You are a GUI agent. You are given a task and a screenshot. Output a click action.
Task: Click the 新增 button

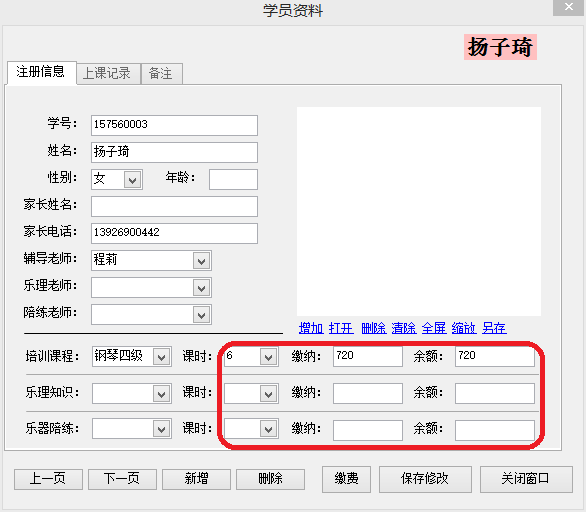click(196, 479)
